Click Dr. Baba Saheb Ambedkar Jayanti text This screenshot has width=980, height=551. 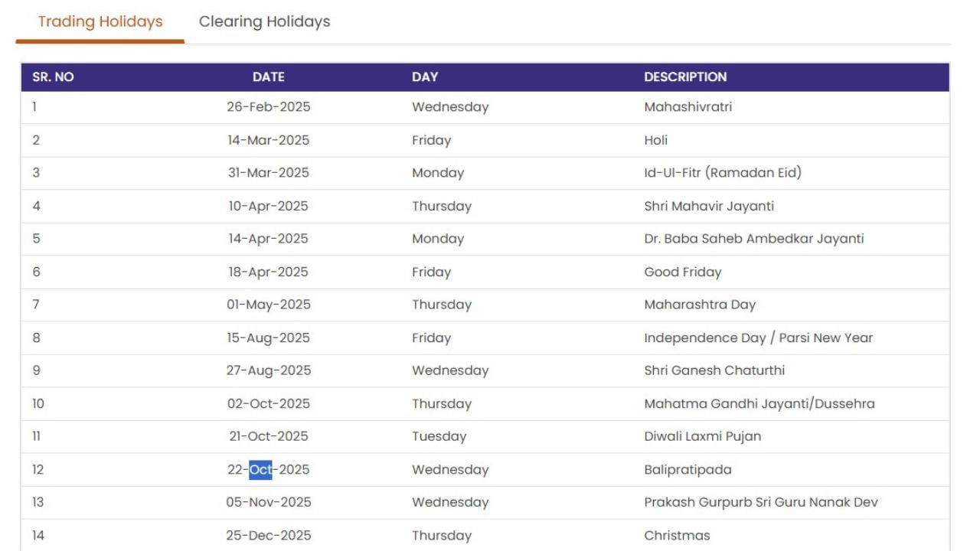point(753,239)
